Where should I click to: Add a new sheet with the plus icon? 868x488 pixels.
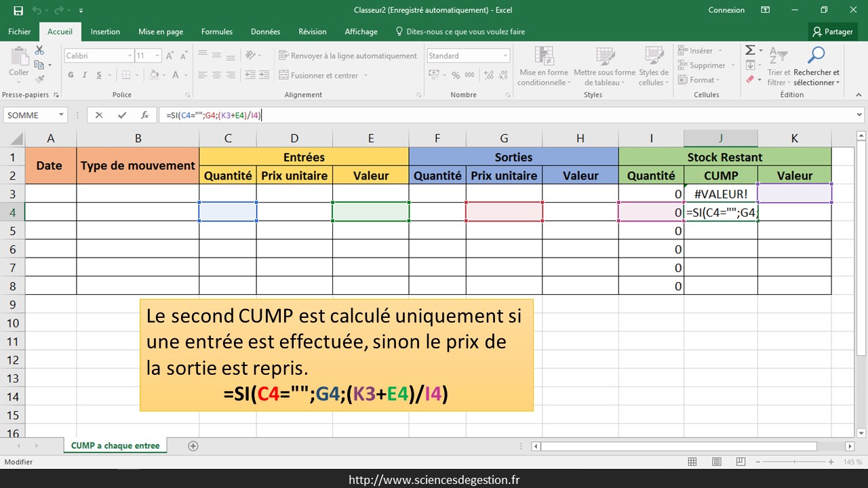click(193, 446)
